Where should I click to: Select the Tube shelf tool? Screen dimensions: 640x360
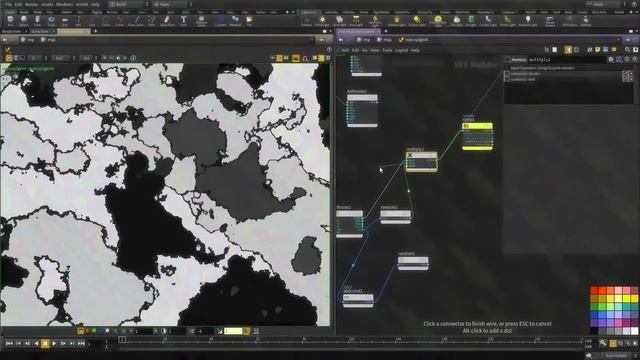[x=38, y=20]
